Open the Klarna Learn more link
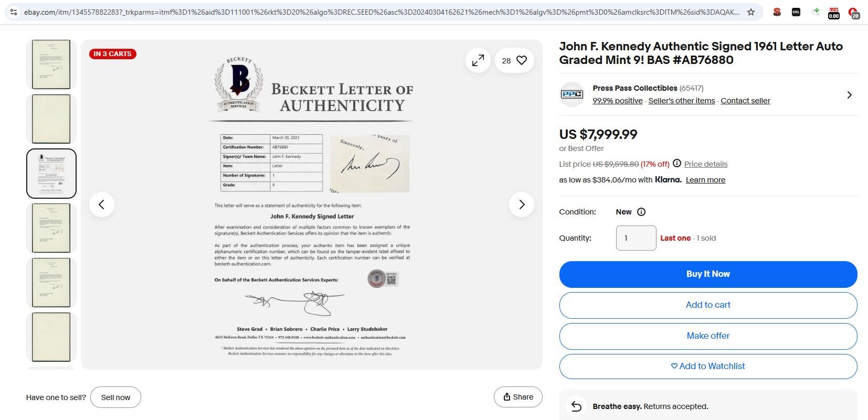Screen dimensions: 868x420 [x=705, y=180]
